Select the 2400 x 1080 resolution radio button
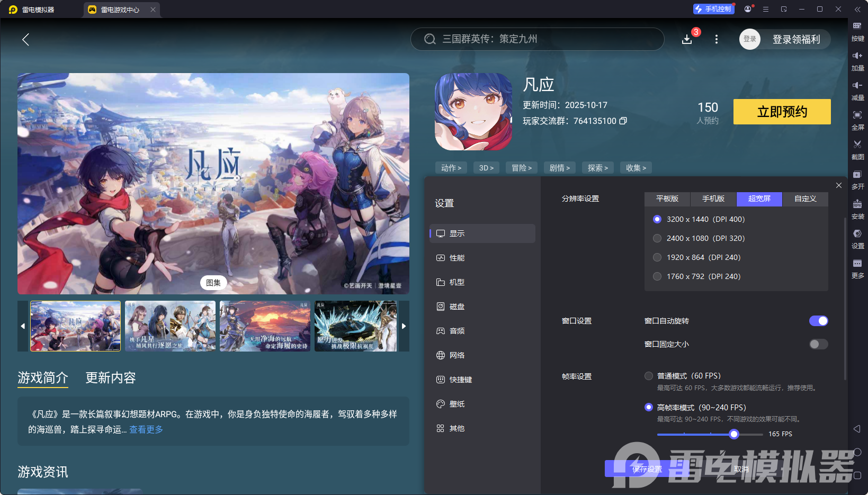This screenshot has height=495, width=868. coord(657,238)
